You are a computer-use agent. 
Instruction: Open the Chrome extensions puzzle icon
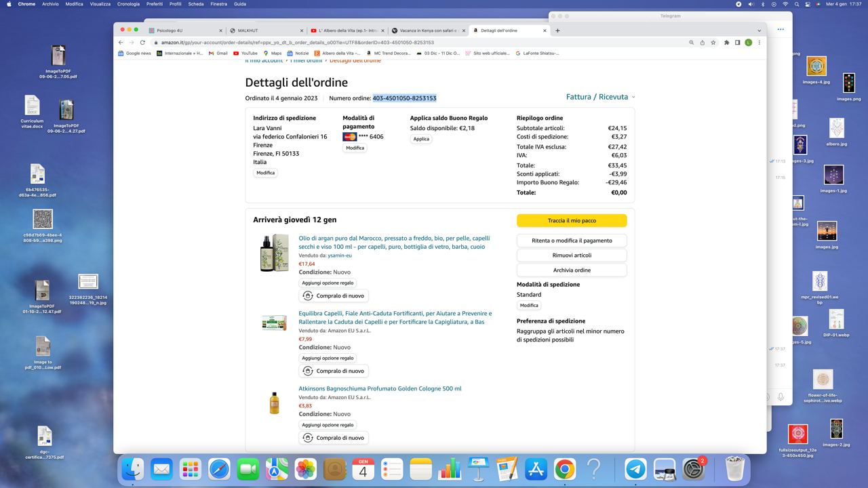(727, 43)
